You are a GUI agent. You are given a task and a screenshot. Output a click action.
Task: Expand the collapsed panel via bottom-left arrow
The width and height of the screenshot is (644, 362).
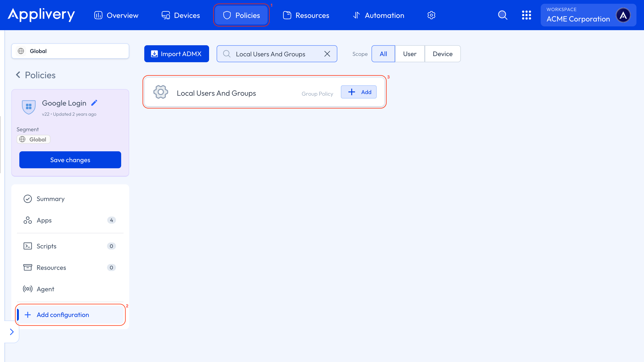(x=12, y=332)
